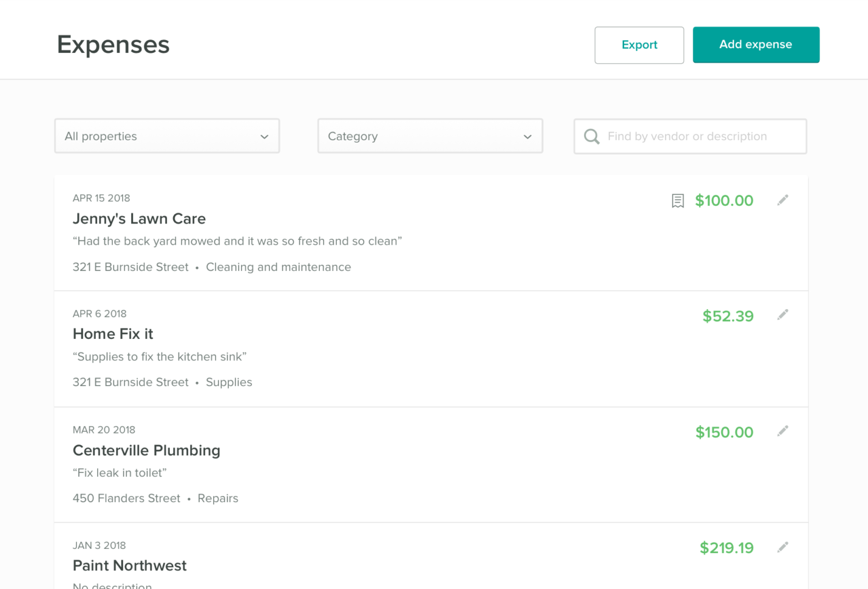Click the Add expense button
The width and height of the screenshot is (868, 589).
756,44
